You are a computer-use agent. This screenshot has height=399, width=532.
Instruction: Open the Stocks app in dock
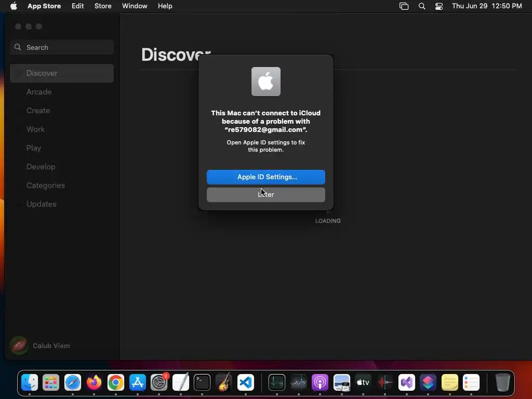pos(299,382)
